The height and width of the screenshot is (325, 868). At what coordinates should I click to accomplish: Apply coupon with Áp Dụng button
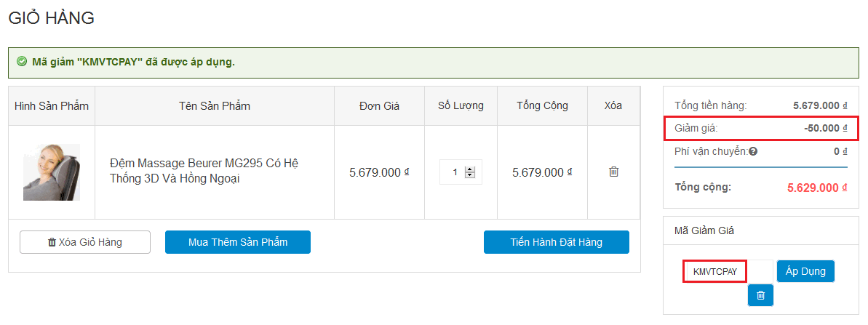click(805, 271)
